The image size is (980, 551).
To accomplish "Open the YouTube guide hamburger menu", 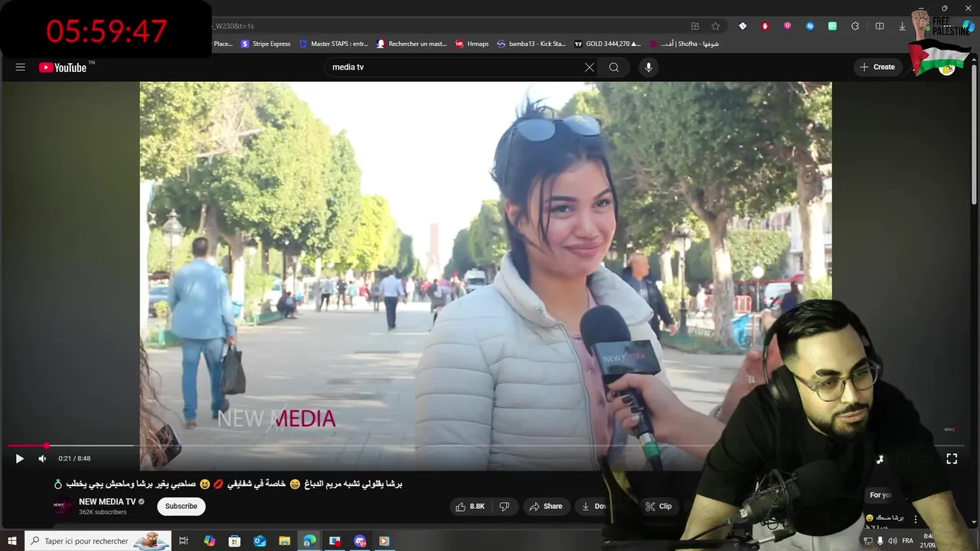I will tap(21, 67).
